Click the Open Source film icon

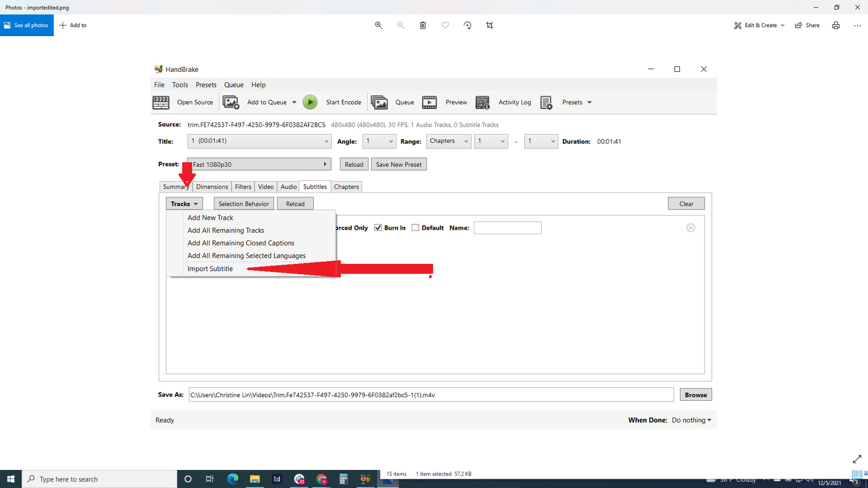[x=161, y=103]
